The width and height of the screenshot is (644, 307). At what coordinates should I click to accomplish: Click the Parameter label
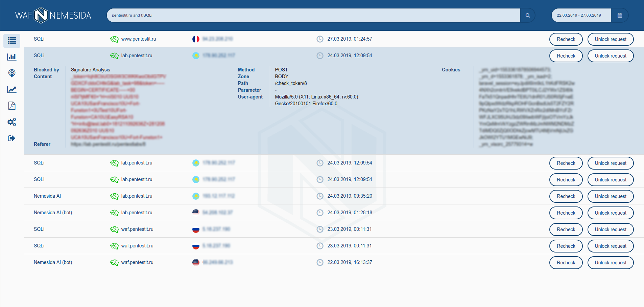coord(249,90)
